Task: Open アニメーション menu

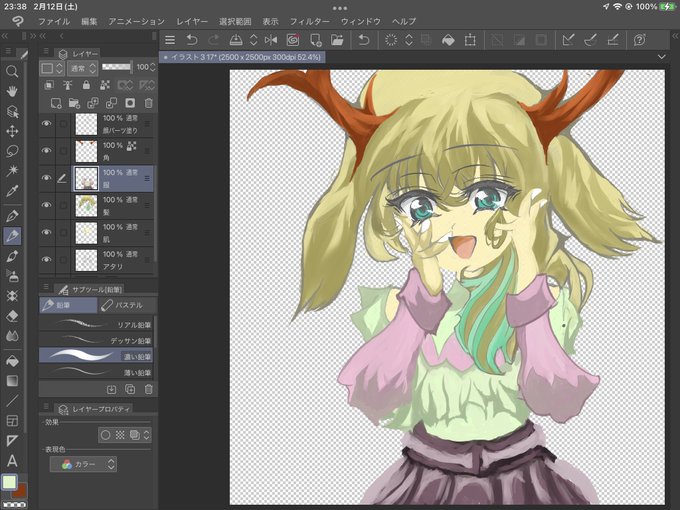Action: [137, 21]
